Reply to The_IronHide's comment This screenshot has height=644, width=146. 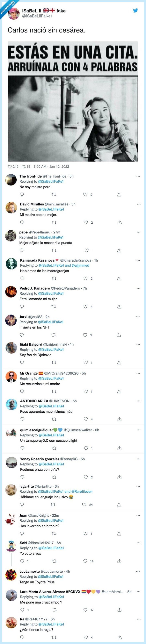(x=22, y=194)
